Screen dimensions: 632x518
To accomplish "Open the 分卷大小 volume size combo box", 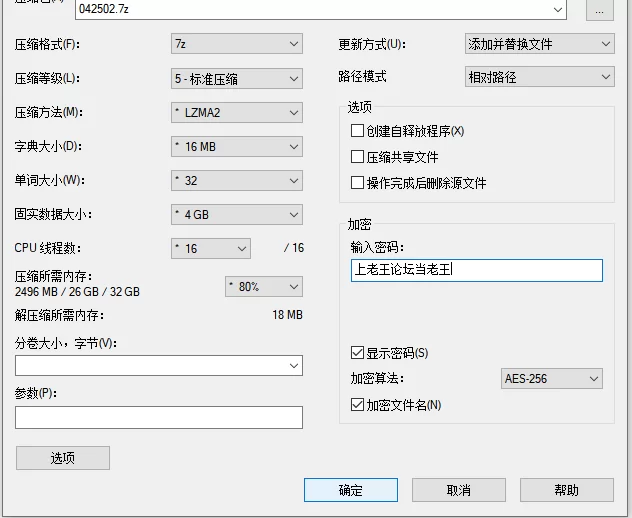I will pyautogui.click(x=159, y=366).
